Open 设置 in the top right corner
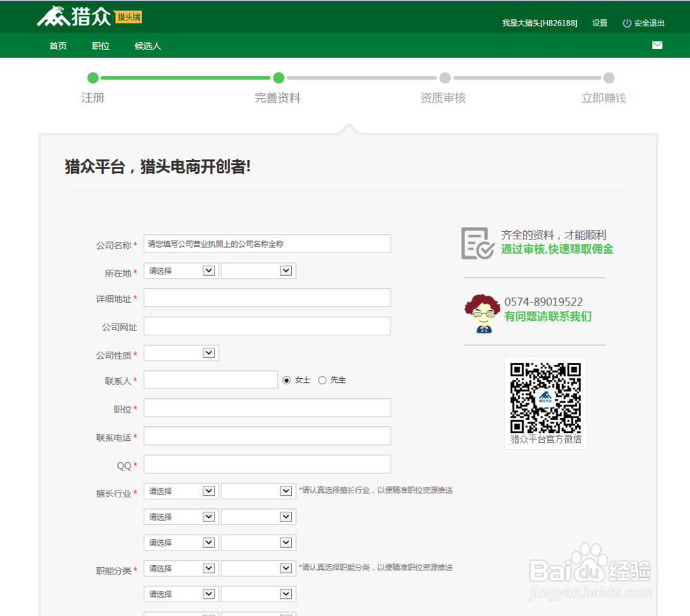 pyautogui.click(x=599, y=22)
